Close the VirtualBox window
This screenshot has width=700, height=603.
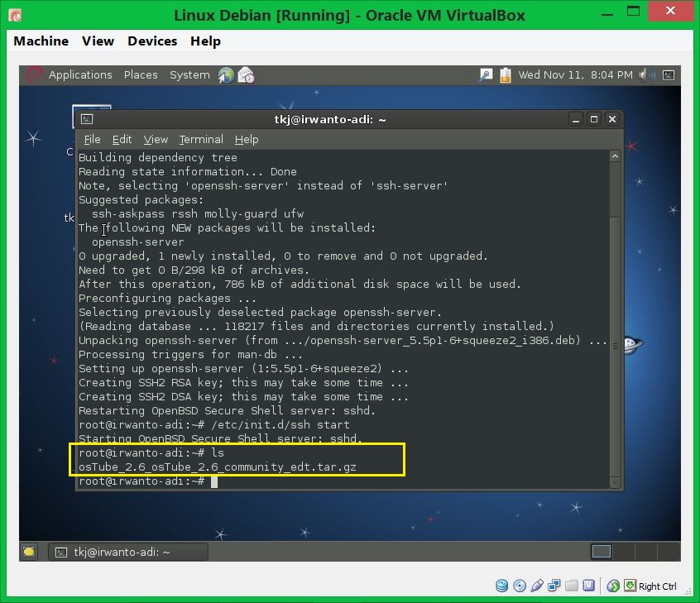point(670,11)
